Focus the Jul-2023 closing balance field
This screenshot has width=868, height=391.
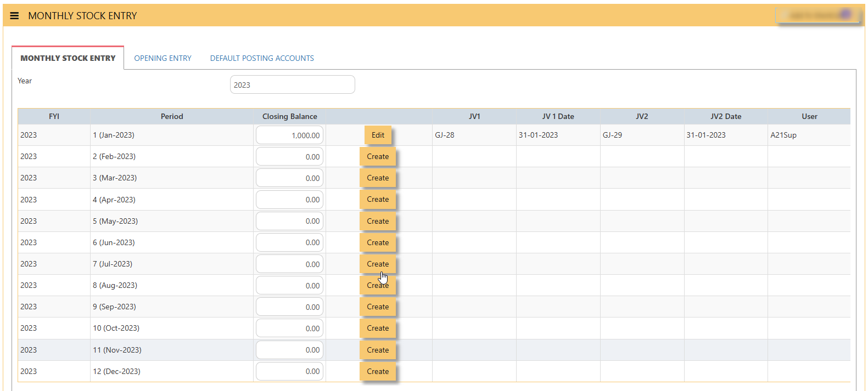point(289,264)
